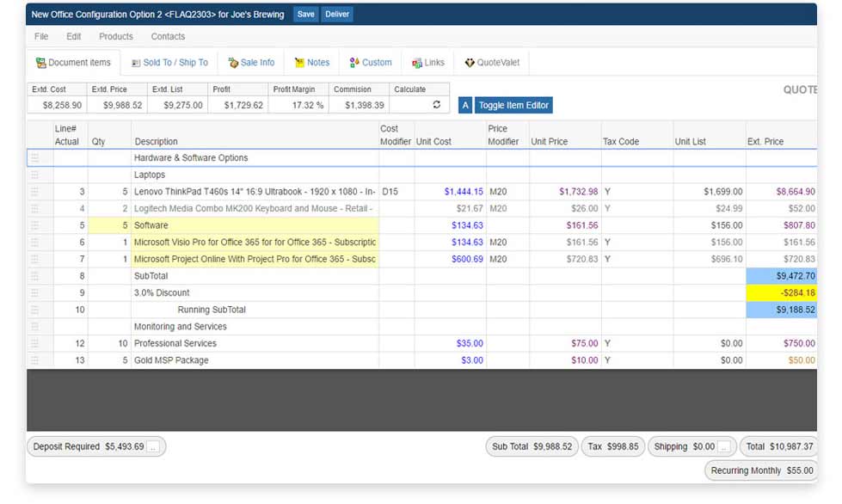
Task: Click drag handle of the Software row
Action: click(x=35, y=225)
